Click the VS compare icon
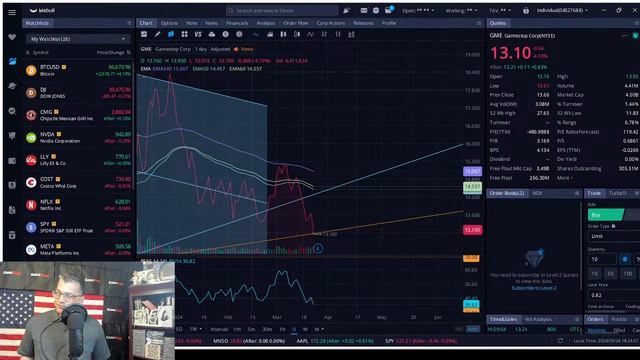Viewport: 640px width, 360px height. 198,35
